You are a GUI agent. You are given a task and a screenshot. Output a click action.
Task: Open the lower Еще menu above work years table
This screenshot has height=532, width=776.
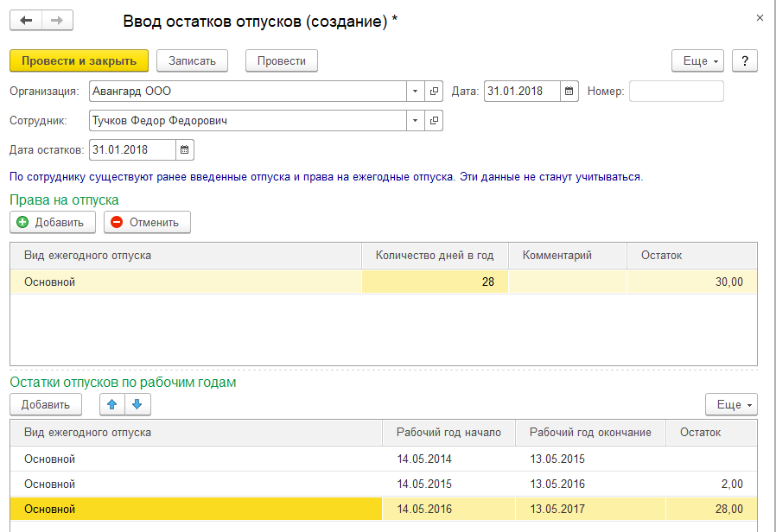(x=731, y=404)
